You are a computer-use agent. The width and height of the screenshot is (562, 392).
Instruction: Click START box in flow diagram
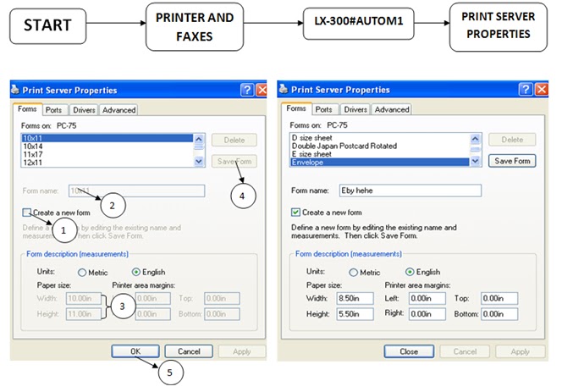(x=47, y=25)
